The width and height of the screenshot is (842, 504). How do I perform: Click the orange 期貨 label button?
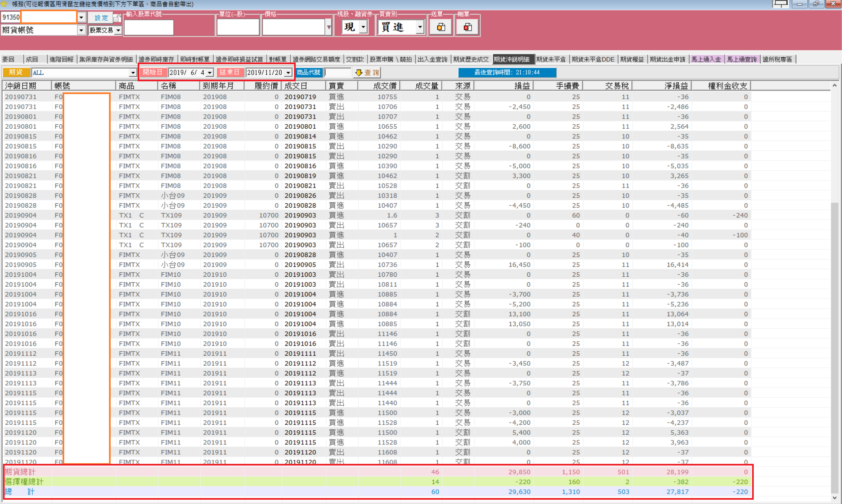(x=16, y=72)
